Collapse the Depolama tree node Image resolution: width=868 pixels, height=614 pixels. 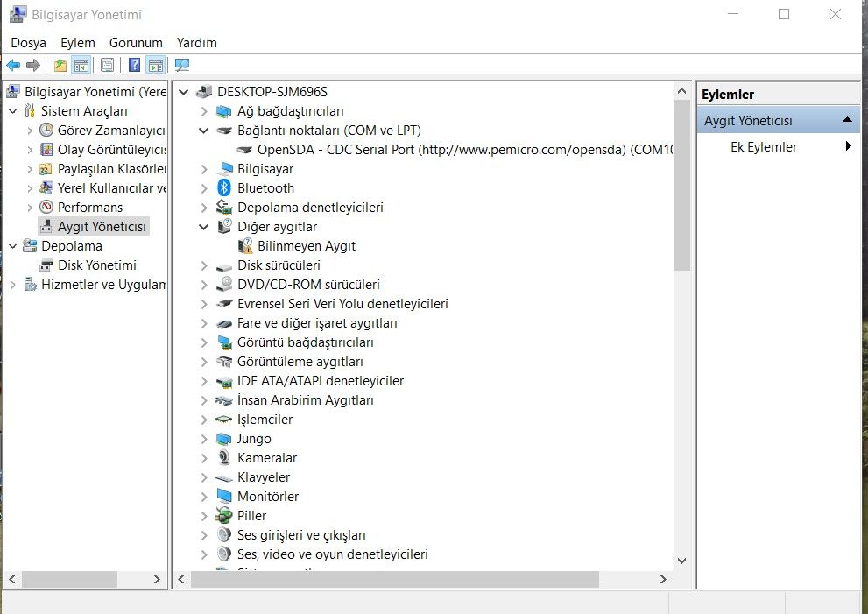point(13,246)
